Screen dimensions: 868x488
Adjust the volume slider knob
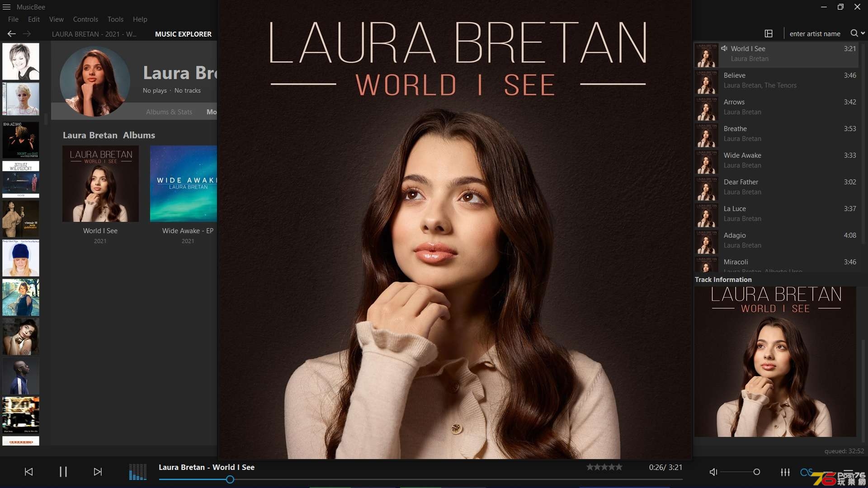[x=757, y=472]
